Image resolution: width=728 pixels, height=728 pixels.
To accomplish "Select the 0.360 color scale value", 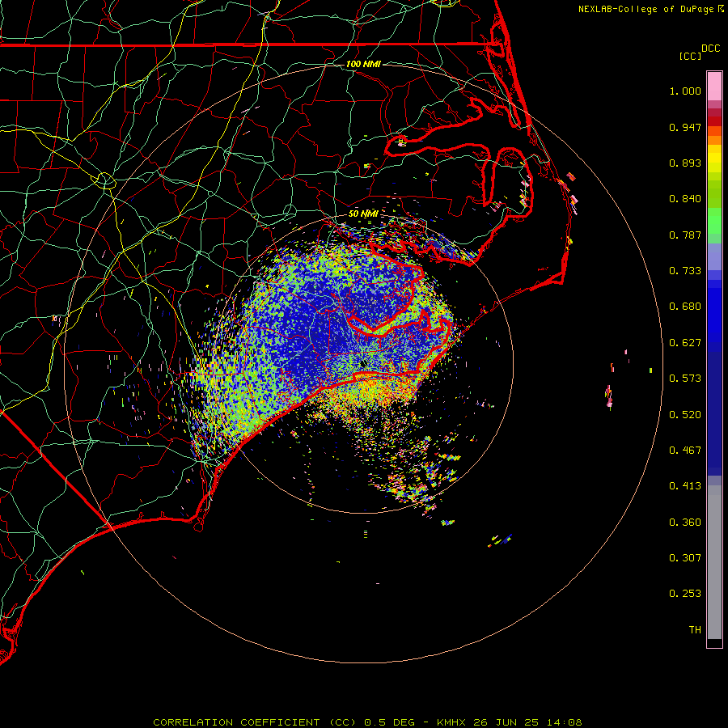I will click(685, 523).
